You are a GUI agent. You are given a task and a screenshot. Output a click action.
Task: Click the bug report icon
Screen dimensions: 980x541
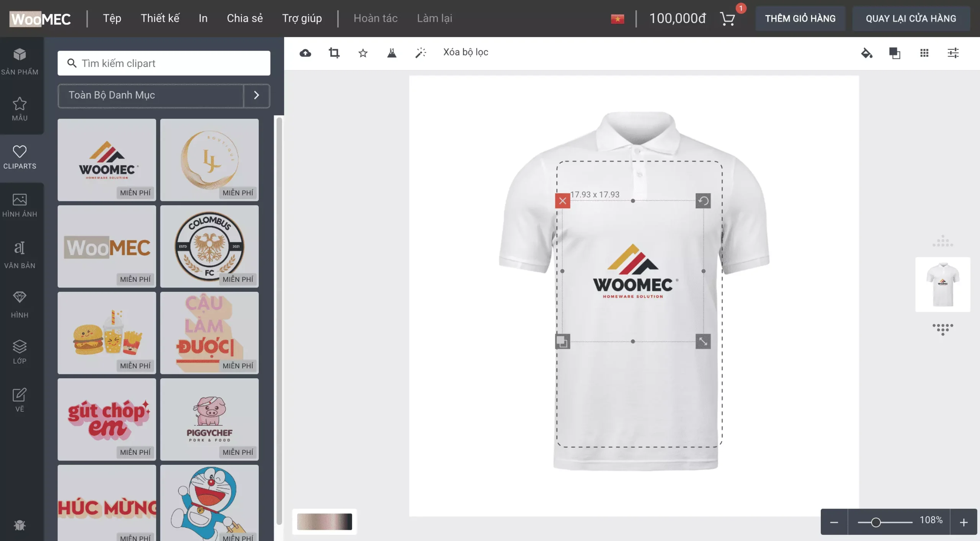click(x=20, y=525)
